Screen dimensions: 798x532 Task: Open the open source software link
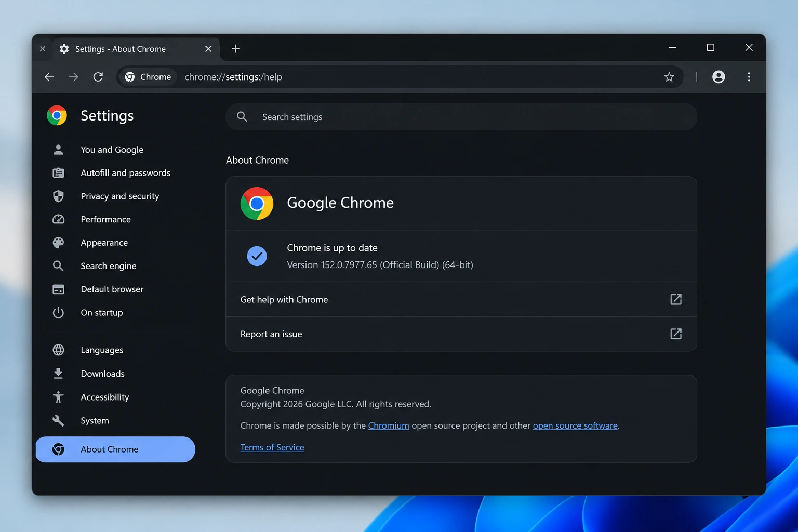[x=575, y=425]
